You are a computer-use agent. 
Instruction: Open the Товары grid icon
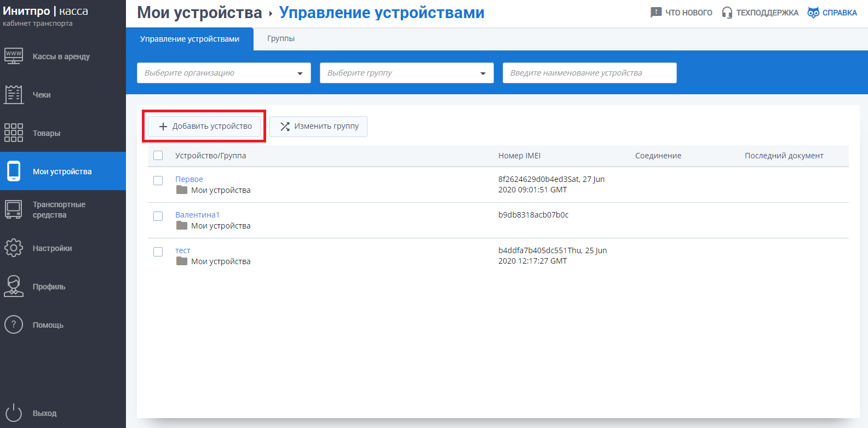pos(14,133)
